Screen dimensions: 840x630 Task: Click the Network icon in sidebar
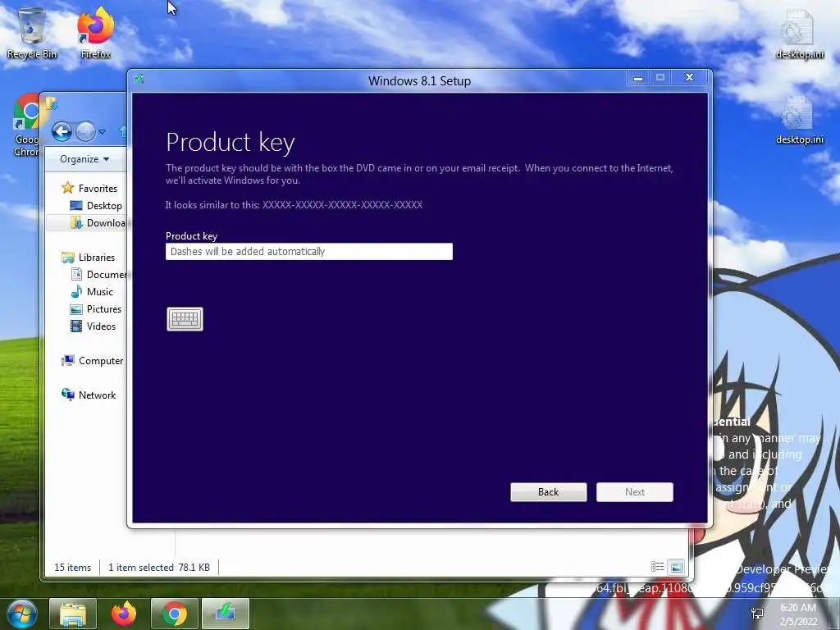pos(68,395)
